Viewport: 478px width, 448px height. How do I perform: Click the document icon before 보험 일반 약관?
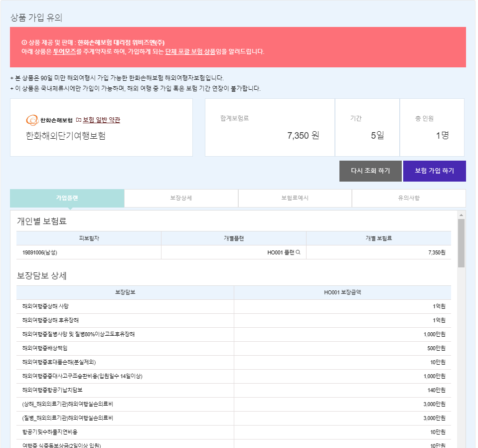[x=78, y=120]
